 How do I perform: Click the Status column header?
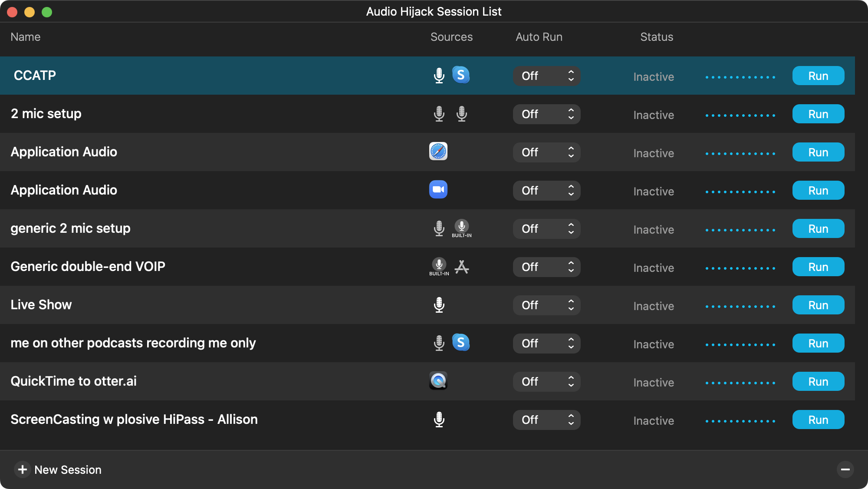point(656,37)
